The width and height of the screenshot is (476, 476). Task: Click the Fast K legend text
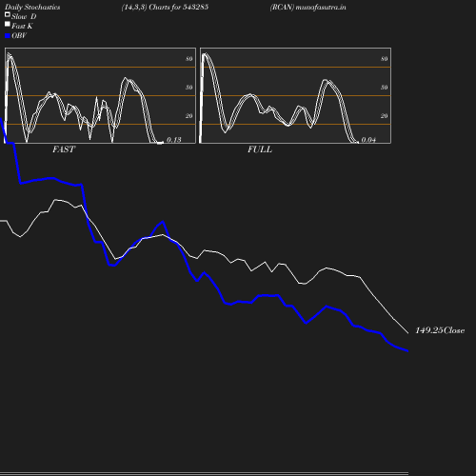[22, 27]
